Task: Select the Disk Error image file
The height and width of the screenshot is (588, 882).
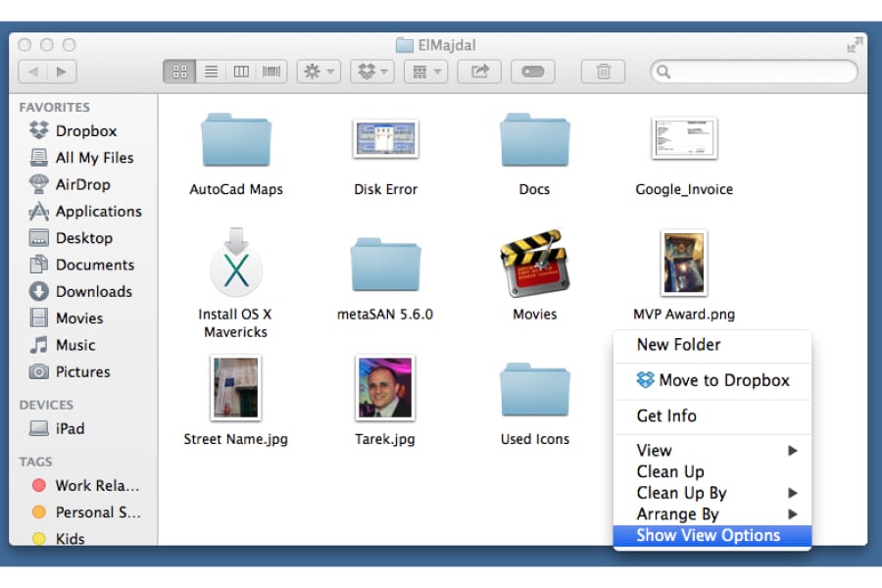Action: point(386,155)
